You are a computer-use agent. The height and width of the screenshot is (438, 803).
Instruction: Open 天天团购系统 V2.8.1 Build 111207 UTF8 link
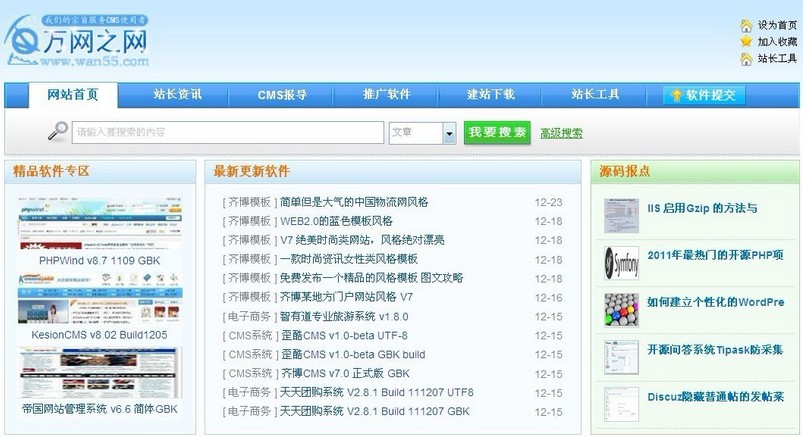pos(377,392)
